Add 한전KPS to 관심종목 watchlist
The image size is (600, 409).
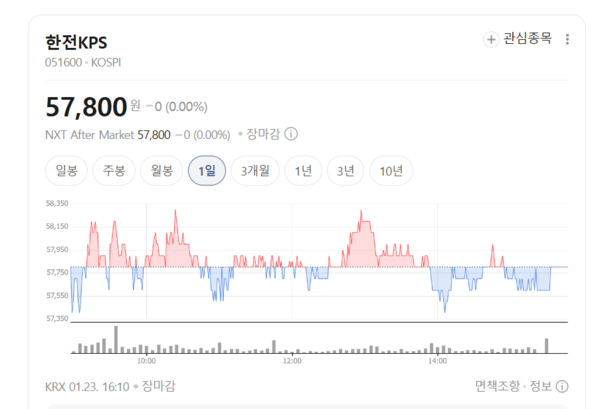coord(517,39)
